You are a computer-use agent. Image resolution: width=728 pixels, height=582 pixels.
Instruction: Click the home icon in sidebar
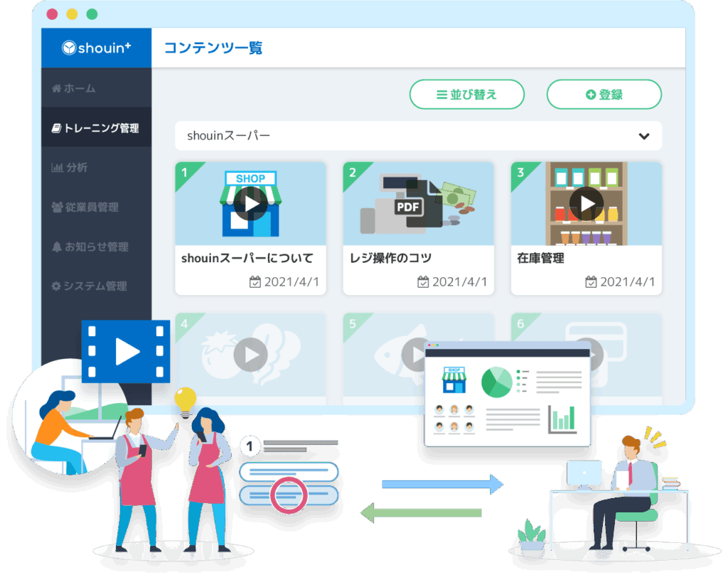[56, 89]
